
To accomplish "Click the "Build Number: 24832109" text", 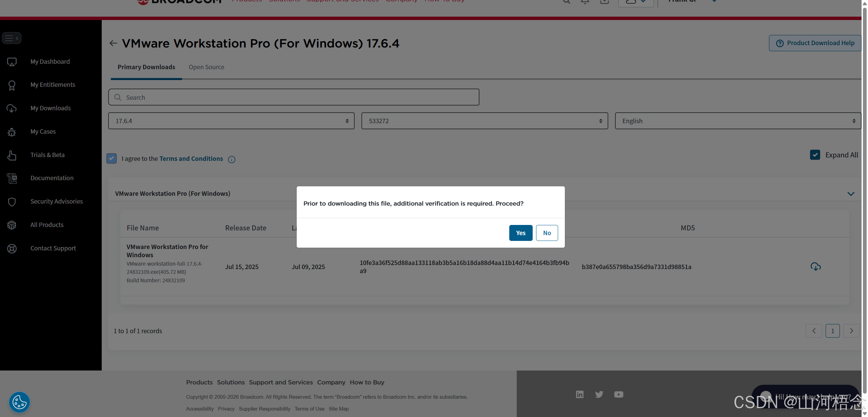I will point(156,280).
